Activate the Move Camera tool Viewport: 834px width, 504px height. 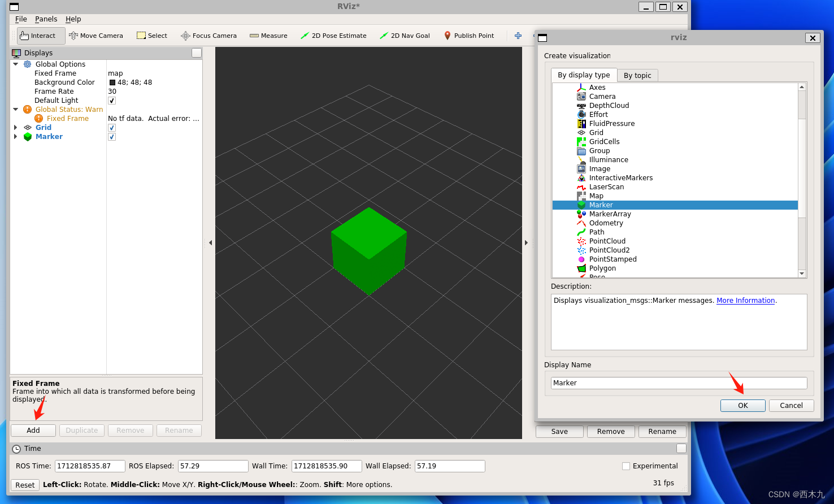coord(96,36)
